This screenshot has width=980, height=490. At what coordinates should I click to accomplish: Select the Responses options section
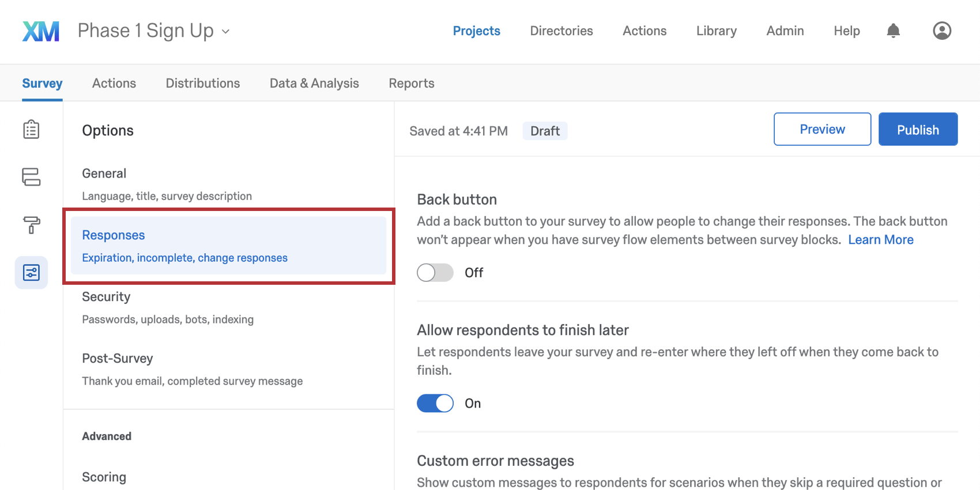pyautogui.click(x=228, y=246)
